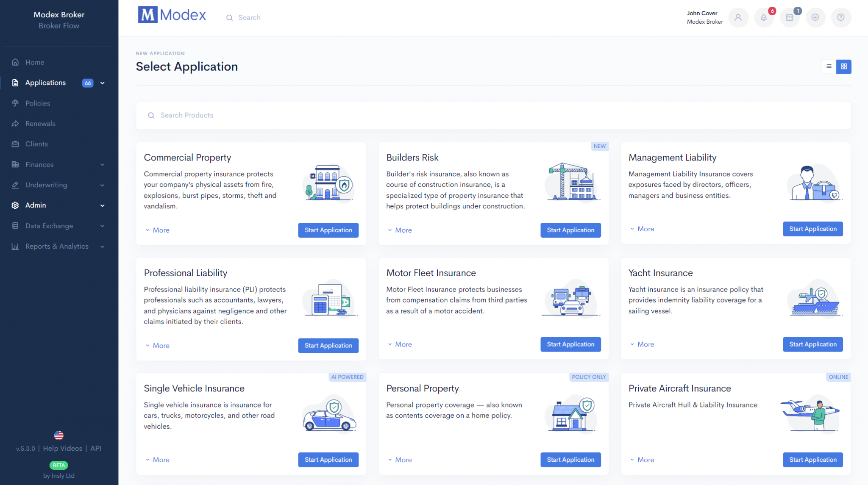
Task: Switch to grid view layout
Action: [844, 67]
